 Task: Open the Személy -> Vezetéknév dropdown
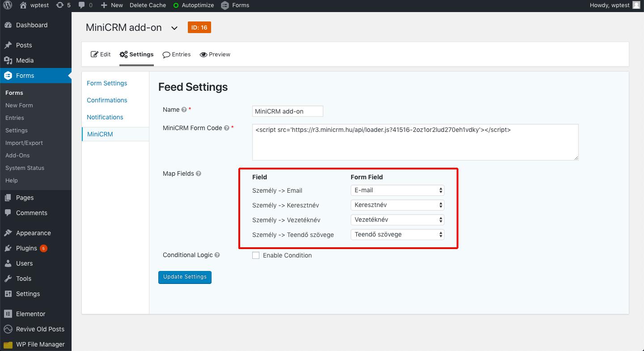pyautogui.click(x=398, y=220)
